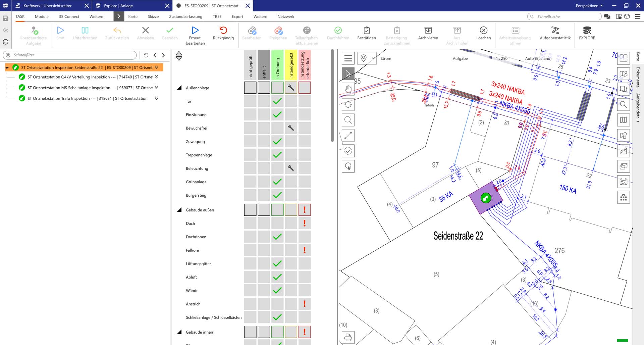The height and width of the screenshot is (345, 644).
Task: Click the print icon on the map
Action: tap(348, 337)
